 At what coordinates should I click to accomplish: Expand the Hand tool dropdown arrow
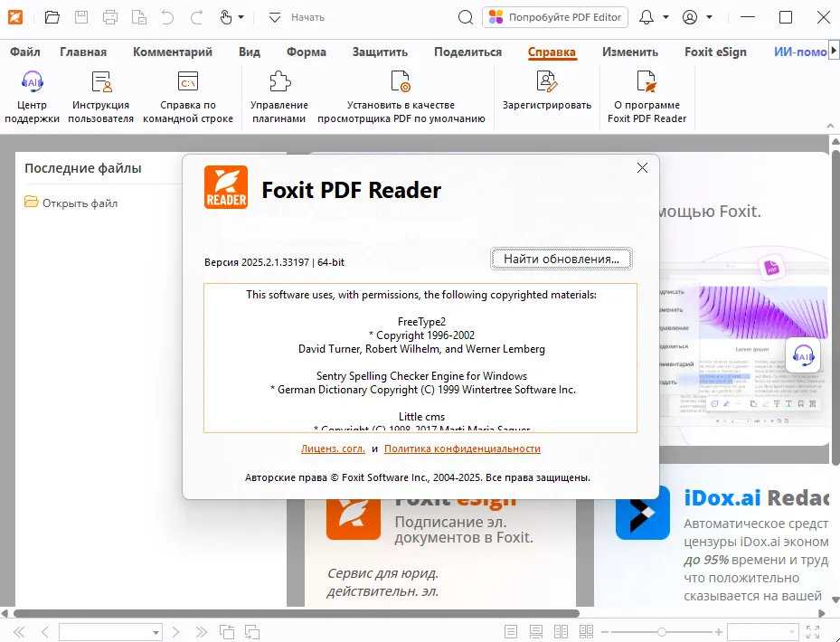coord(241,16)
